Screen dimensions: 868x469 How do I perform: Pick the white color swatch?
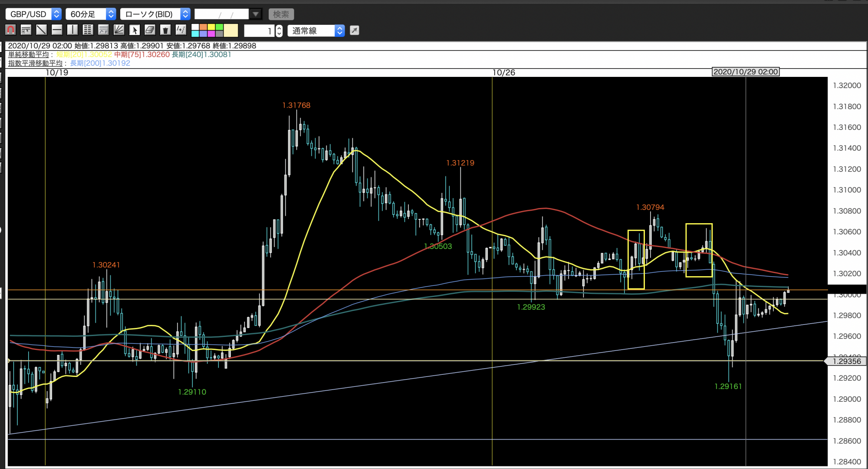195,27
